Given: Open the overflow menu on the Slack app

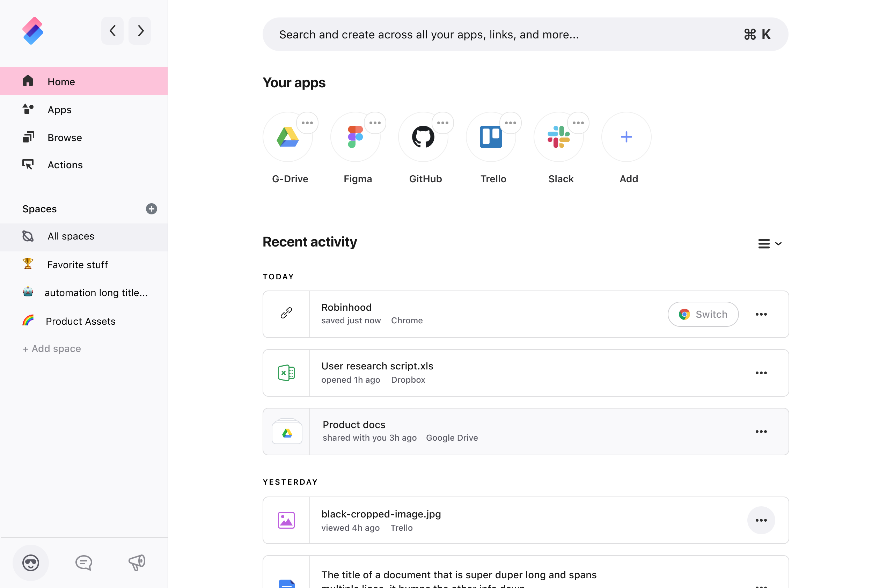Looking at the screenshot, I should [x=578, y=123].
